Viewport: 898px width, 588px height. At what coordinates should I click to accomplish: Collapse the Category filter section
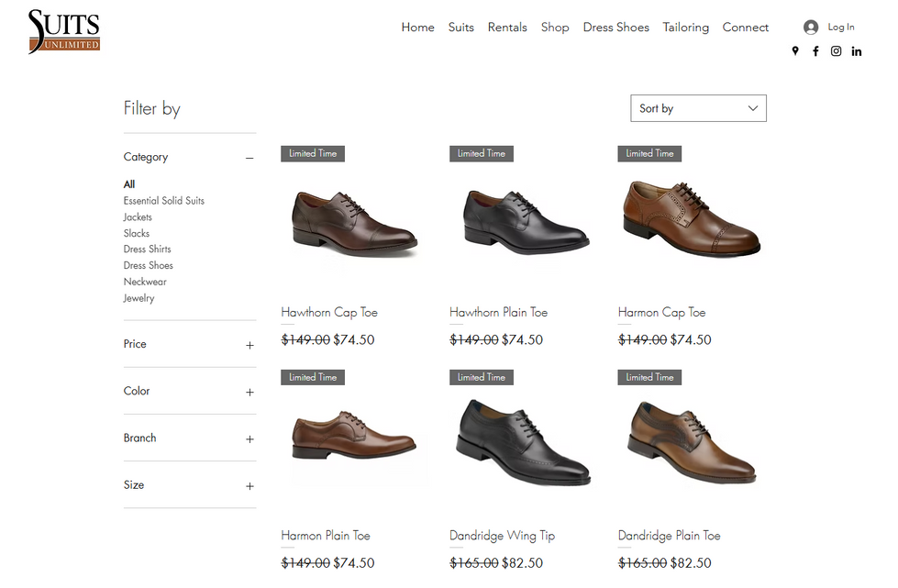tap(249, 158)
